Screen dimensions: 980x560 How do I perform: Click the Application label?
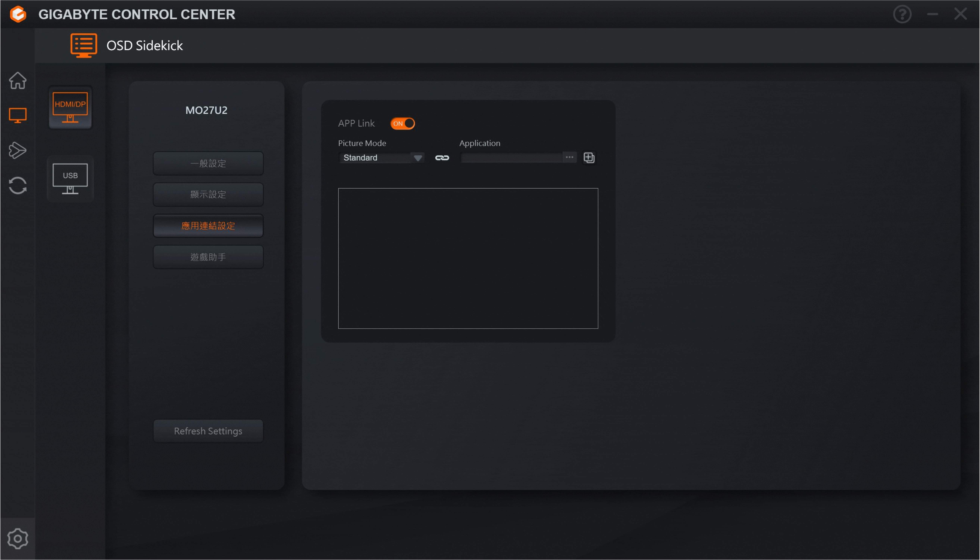(480, 143)
